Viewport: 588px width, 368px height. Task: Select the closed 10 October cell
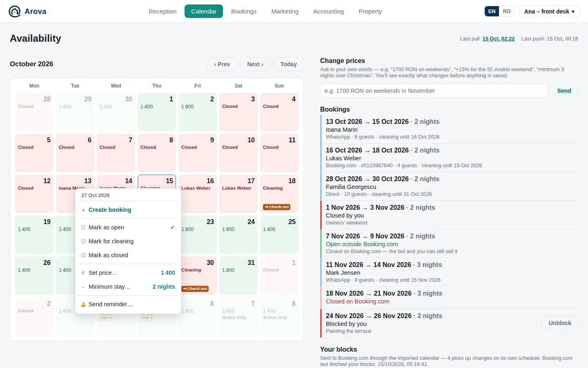click(238, 153)
